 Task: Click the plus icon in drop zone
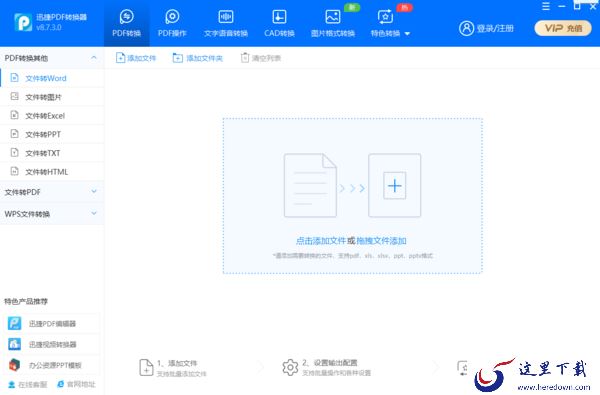395,186
